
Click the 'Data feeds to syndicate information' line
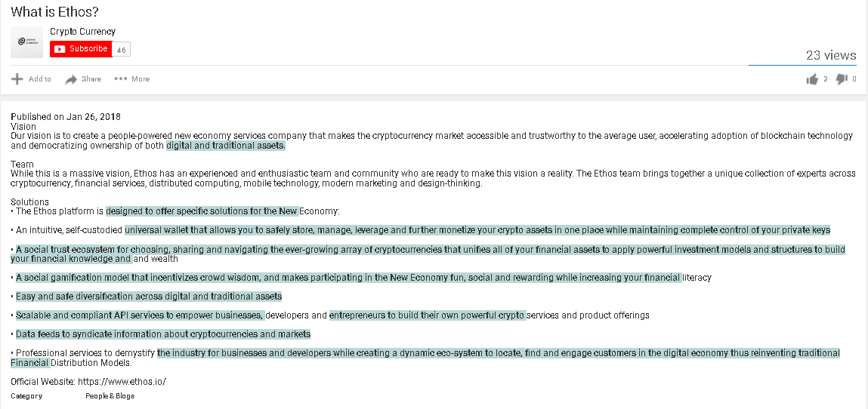[x=161, y=334]
